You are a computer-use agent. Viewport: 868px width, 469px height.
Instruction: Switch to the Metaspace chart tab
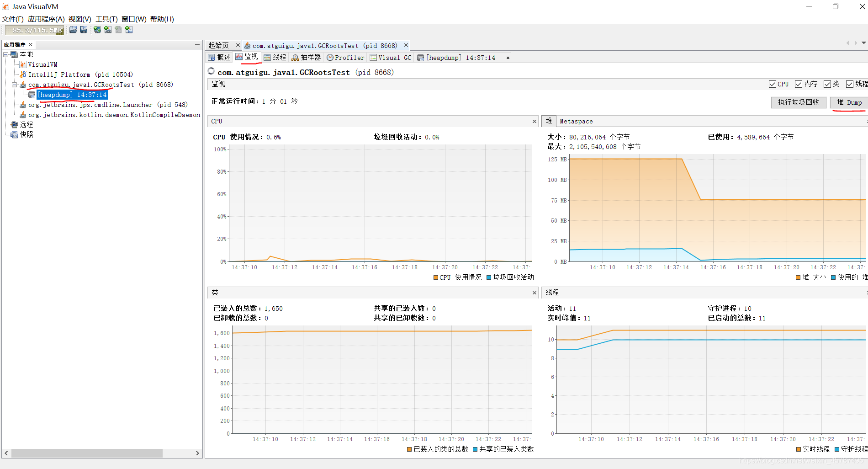point(576,121)
